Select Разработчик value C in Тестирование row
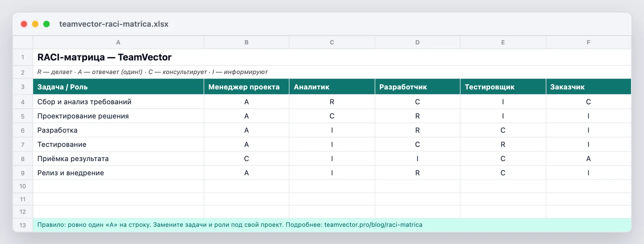The image size is (644, 244). (417, 145)
